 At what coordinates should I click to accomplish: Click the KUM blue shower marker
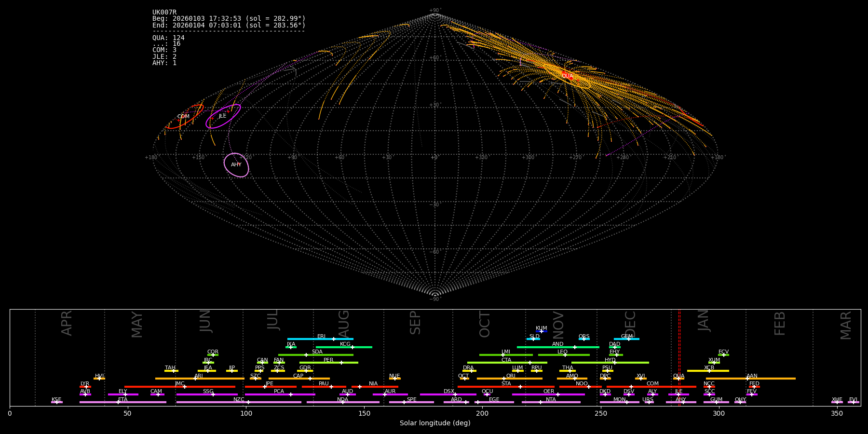click(542, 331)
